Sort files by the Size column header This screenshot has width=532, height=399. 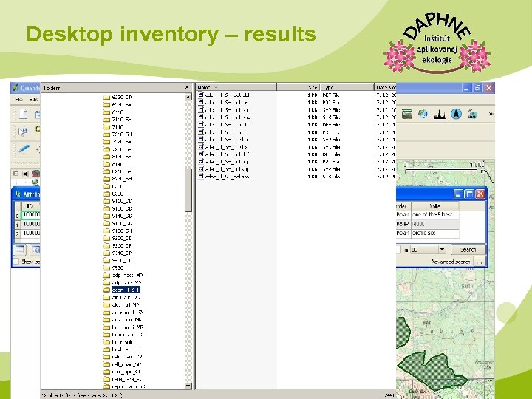click(x=299, y=87)
